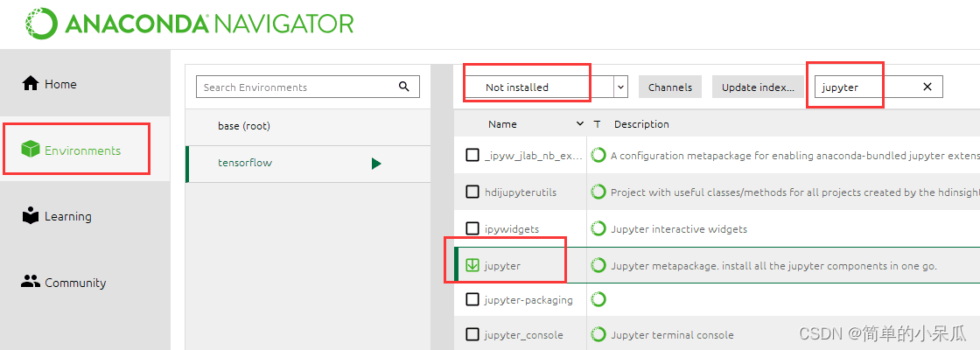Click the T column header
980x350 pixels.
click(598, 123)
